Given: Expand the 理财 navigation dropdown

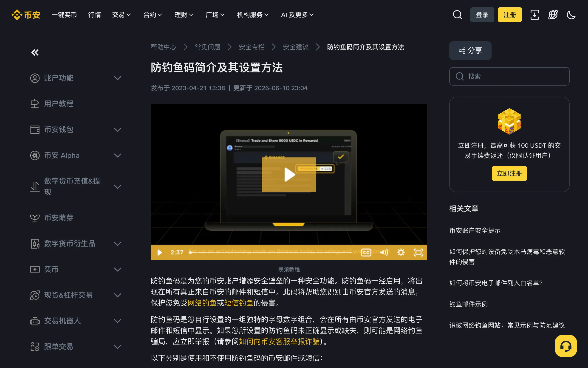Looking at the screenshot, I should pyautogui.click(x=184, y=15).
